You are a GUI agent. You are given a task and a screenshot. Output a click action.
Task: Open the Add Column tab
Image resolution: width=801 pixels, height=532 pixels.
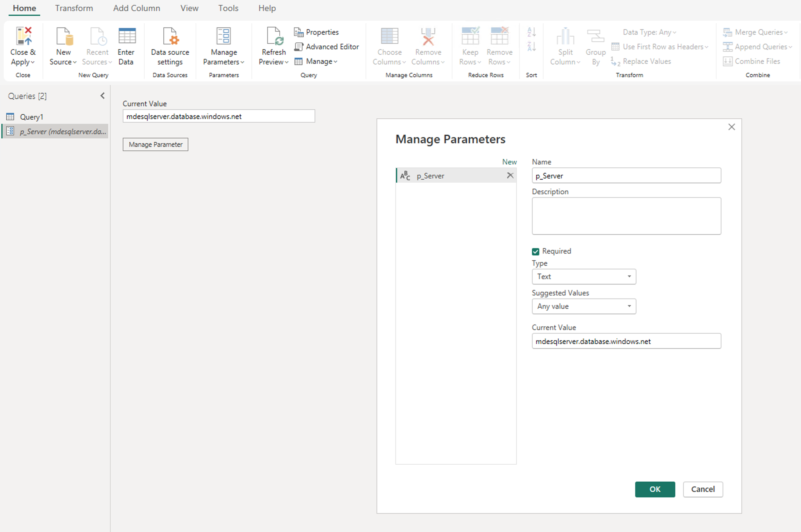tap(137, 8)
